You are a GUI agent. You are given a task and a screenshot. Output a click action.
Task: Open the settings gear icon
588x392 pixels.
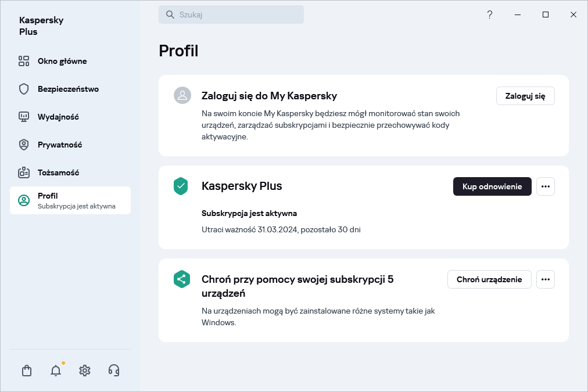click(x=85, y=371)
